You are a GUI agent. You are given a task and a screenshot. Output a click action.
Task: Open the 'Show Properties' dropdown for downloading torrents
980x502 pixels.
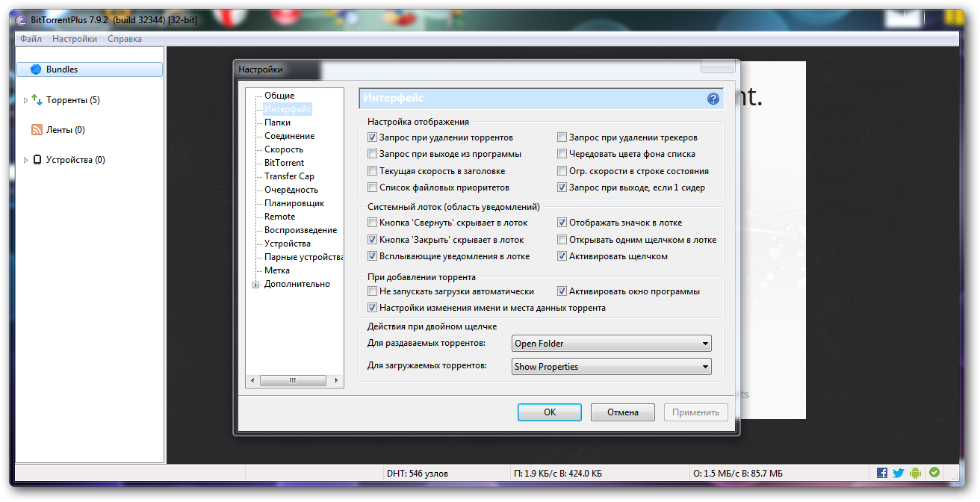pyautogui.click(x=612, y=367)
